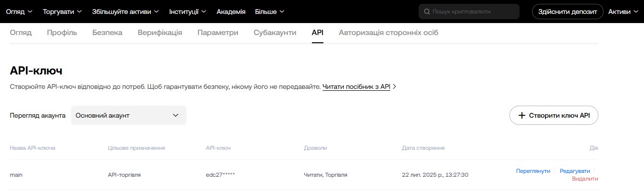
Task: Click the search magnifier icon
Action: pyautogui.click(x=427, y=12)
